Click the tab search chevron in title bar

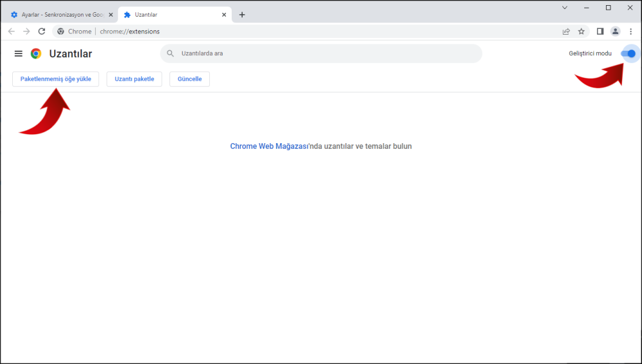pos(564,8)
